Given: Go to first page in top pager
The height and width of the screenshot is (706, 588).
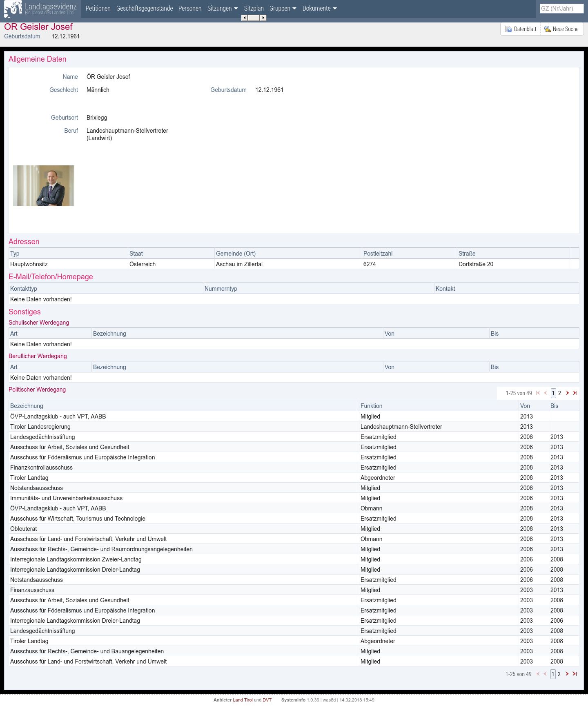Looking at the screenshot, I should (538, 393).
